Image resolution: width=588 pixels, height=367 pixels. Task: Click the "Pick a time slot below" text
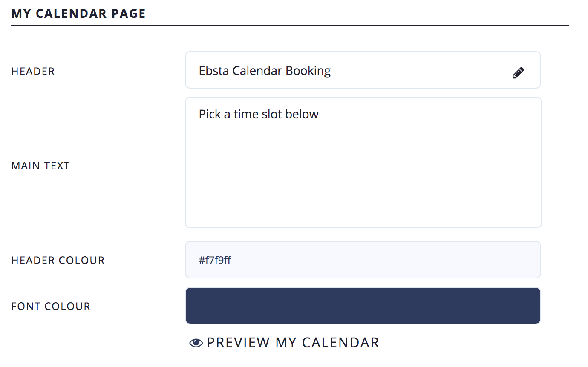pyautogui.click(x=259, y=114)
